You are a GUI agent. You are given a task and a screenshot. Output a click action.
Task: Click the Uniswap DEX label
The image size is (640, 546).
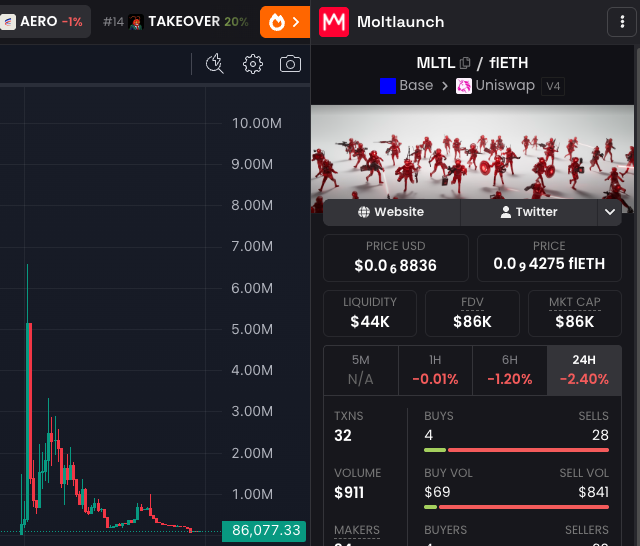[505, 85]
